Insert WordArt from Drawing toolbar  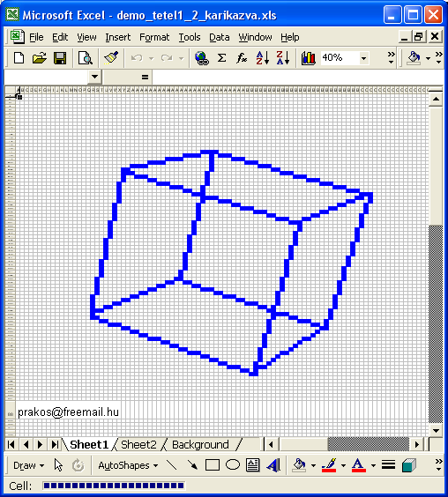point(273,465)
